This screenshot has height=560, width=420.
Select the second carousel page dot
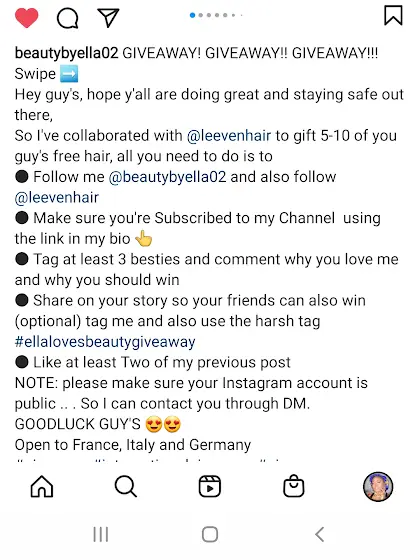tap(201, 15)
